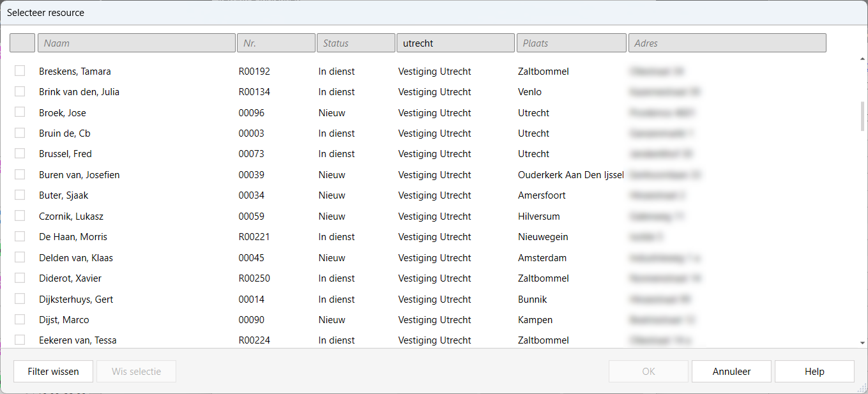Click the Status filter box
The image size is (868, 394).
pyautogui.click(x=355, y=43)
